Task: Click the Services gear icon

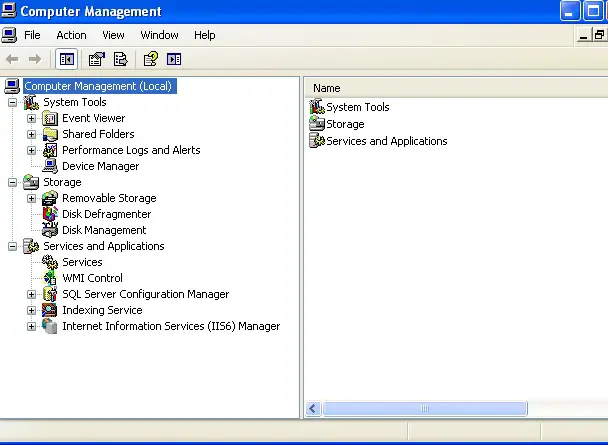Action: click(50, 262)
